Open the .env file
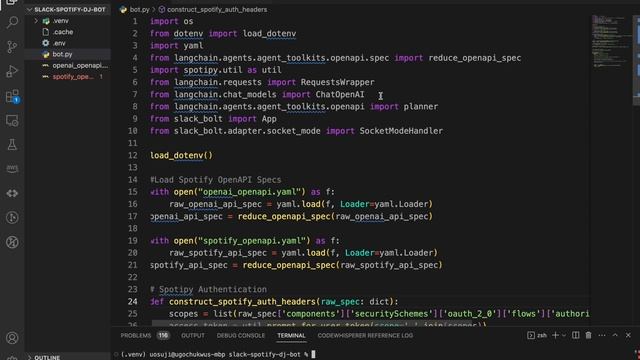This screenshot has width=640, height=360. coord(59,43)
